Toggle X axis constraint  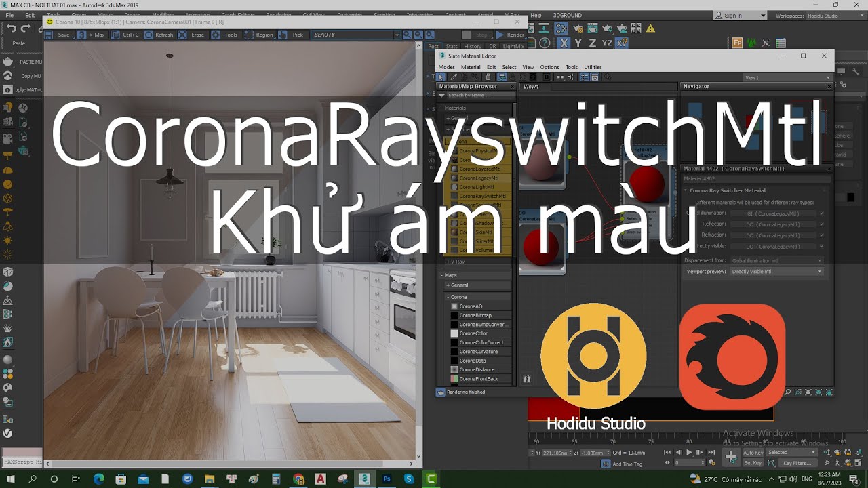click(x=564, y=43)
